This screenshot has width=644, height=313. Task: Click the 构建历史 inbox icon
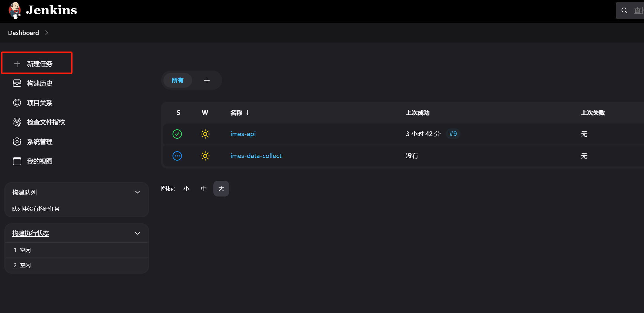pyautogui.click(x=17, y=83)
